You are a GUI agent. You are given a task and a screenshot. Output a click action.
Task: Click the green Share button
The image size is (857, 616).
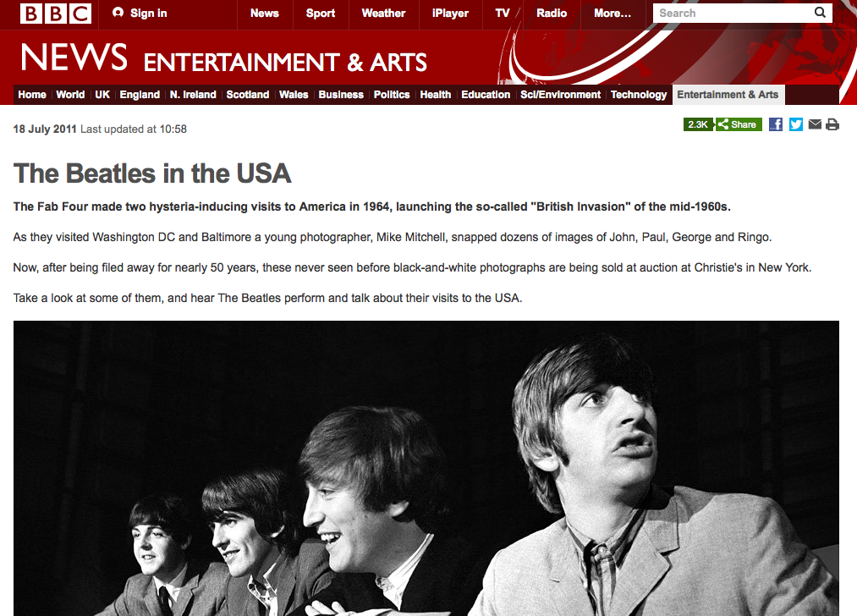coord(739,124)
